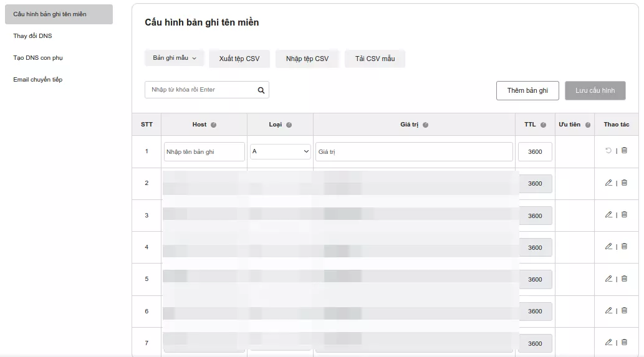Click the Thao tác column header

point(616,125)
